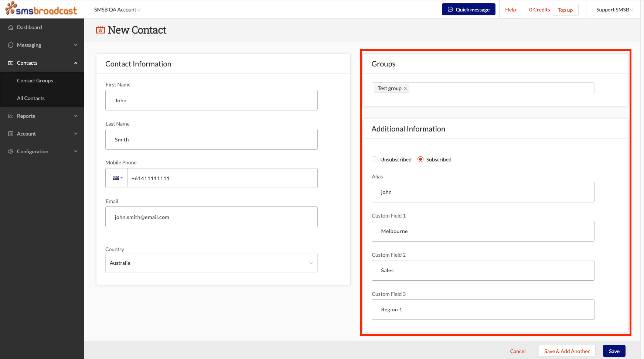
Task: Click the Messaging chat bubble icon
Action: coord(10,45)
